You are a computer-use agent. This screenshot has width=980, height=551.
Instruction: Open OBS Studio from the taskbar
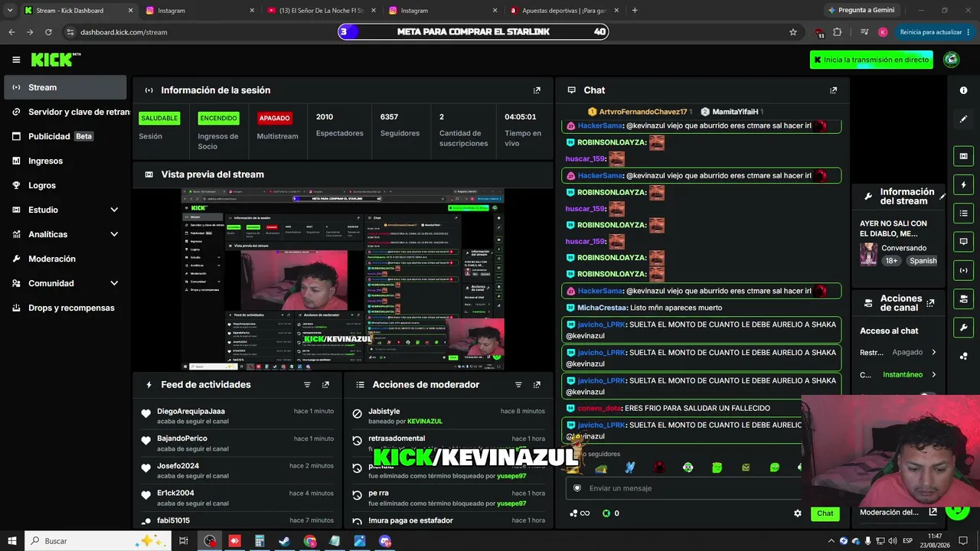210,541
